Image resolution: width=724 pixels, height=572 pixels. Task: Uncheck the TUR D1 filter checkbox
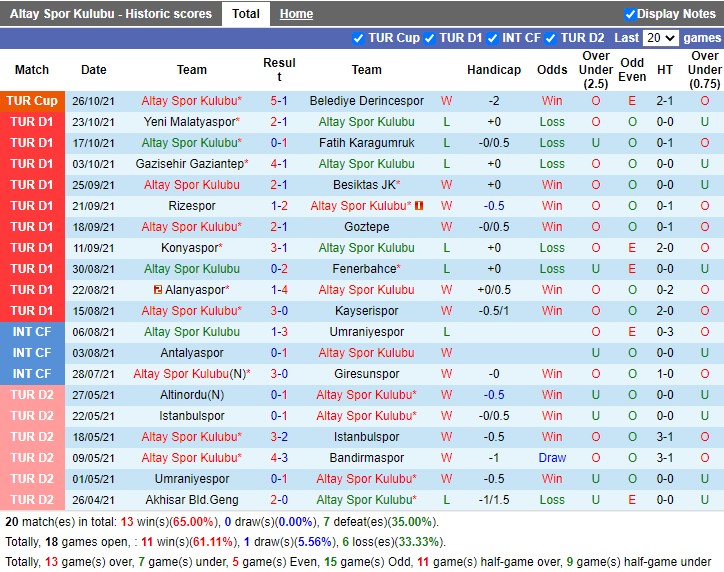(429, 38)
